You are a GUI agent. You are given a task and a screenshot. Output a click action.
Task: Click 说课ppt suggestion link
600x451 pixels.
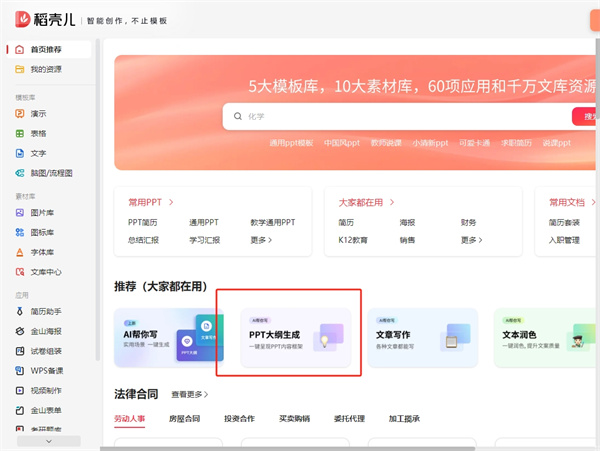[x=556, y=143]
